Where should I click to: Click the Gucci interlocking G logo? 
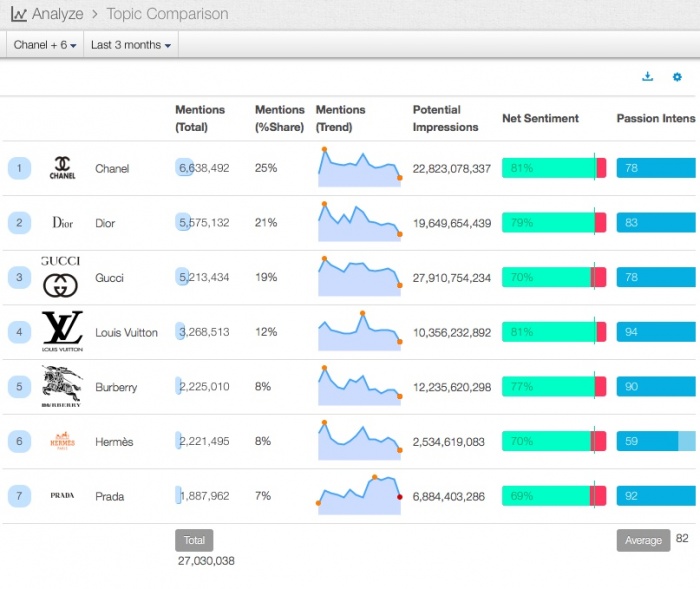(x=60, y=285)
